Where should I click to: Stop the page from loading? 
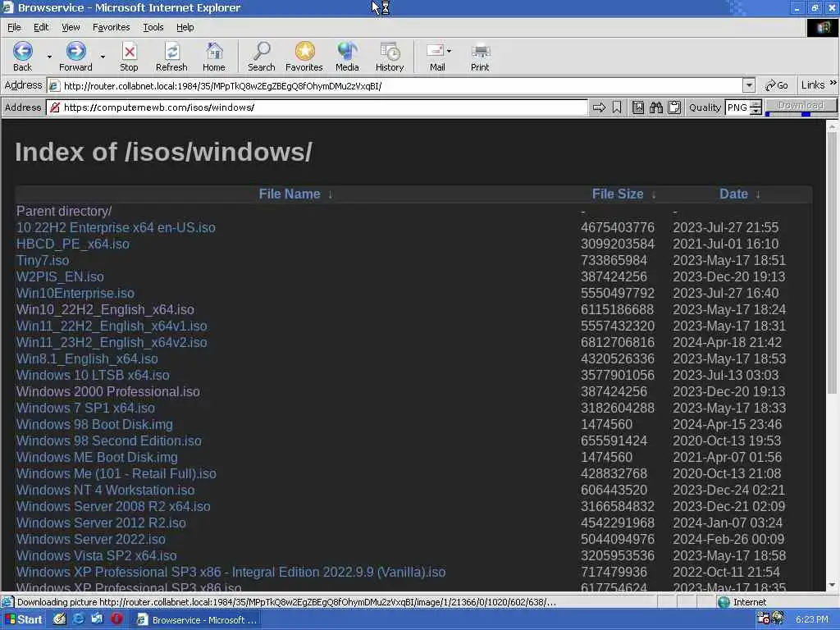129,57
